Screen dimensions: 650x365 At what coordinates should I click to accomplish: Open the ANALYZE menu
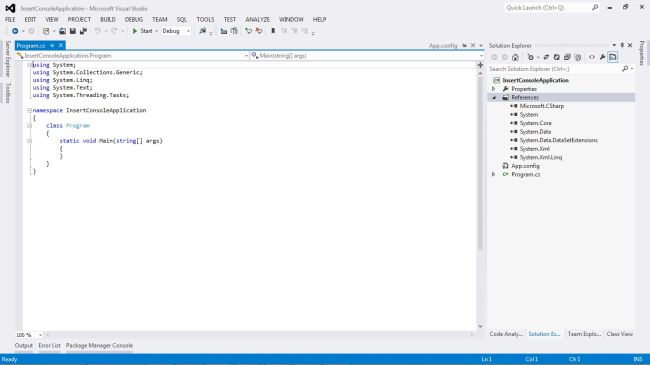tap(257, 19)
